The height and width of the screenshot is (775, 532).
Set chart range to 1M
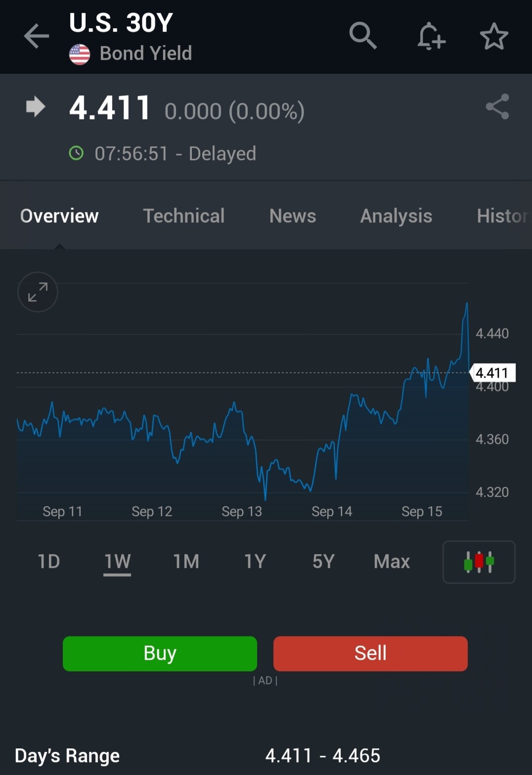(x=186, y=561)
